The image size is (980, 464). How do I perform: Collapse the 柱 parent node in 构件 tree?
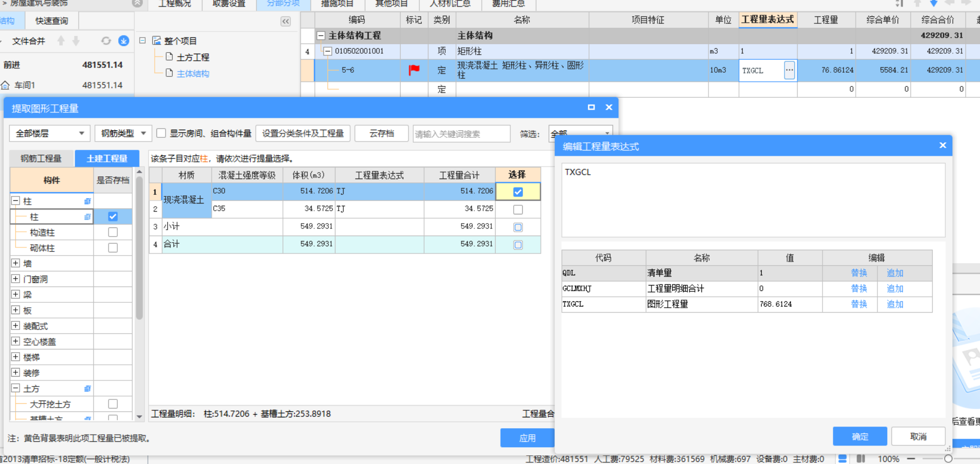click(16, 201)
